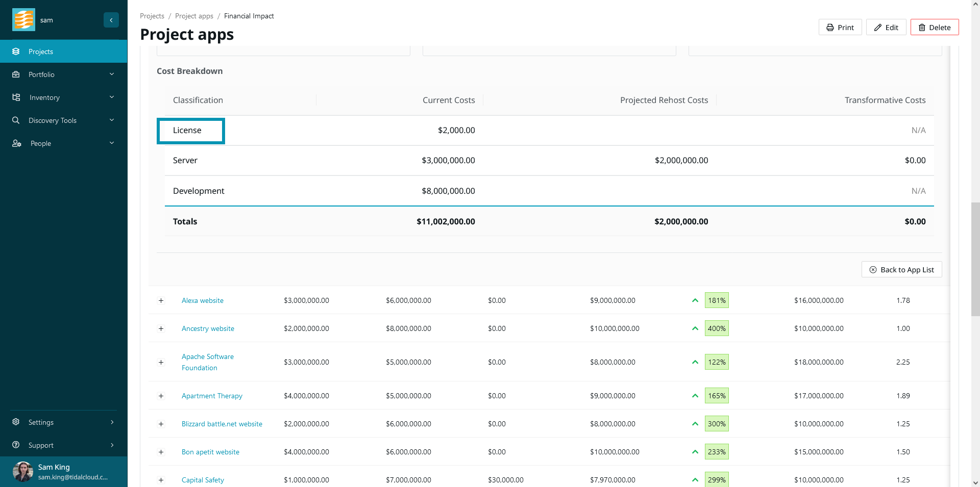Image resolution: width=980 pixels, height=487 pixels.
Task: Click the People icon in sidebar
Action: coord(16,143)
